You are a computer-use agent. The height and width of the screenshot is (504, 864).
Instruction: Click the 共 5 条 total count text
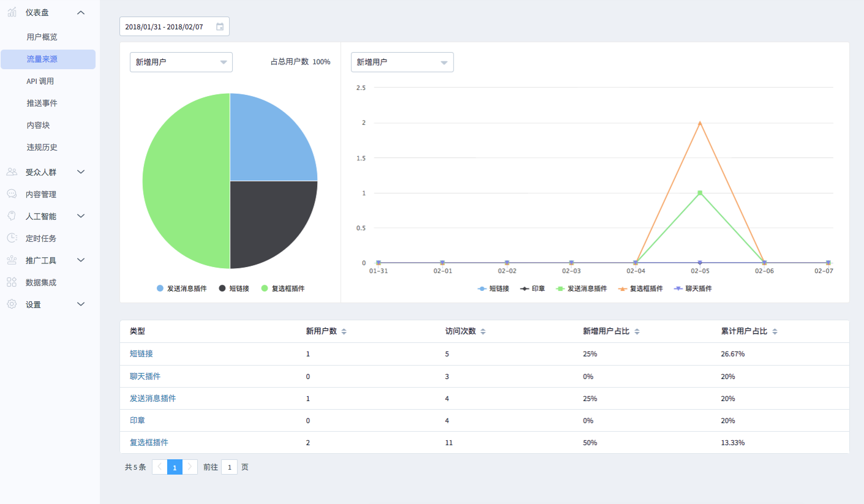135,467
